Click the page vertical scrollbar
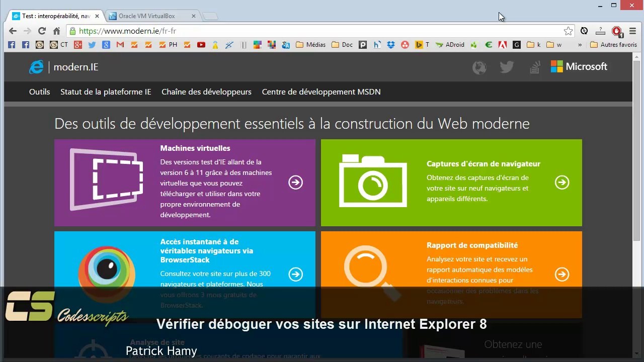 pos(636,151)
